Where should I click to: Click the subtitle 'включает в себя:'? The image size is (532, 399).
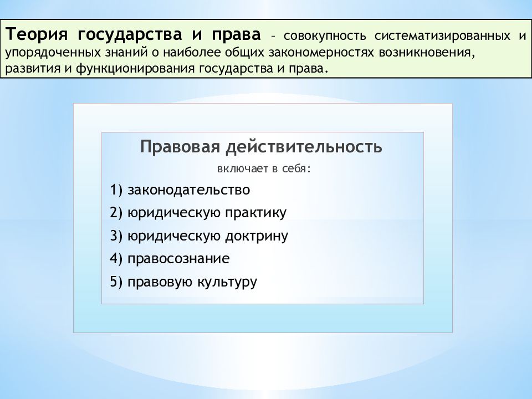pyautogui.click(x=264, y=168)
